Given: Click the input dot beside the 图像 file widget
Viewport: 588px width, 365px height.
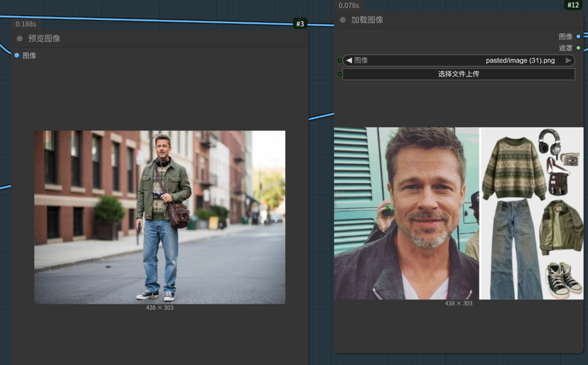Looking at the screenshot, I should 339,60.
